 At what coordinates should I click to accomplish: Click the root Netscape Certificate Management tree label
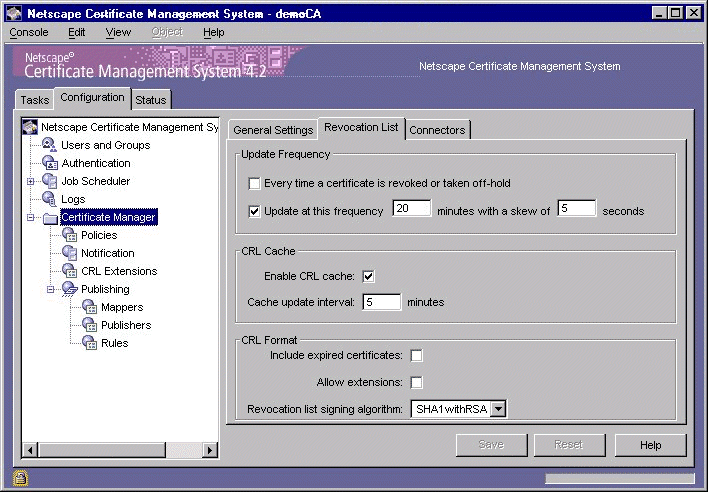click(x=130, y=127)
